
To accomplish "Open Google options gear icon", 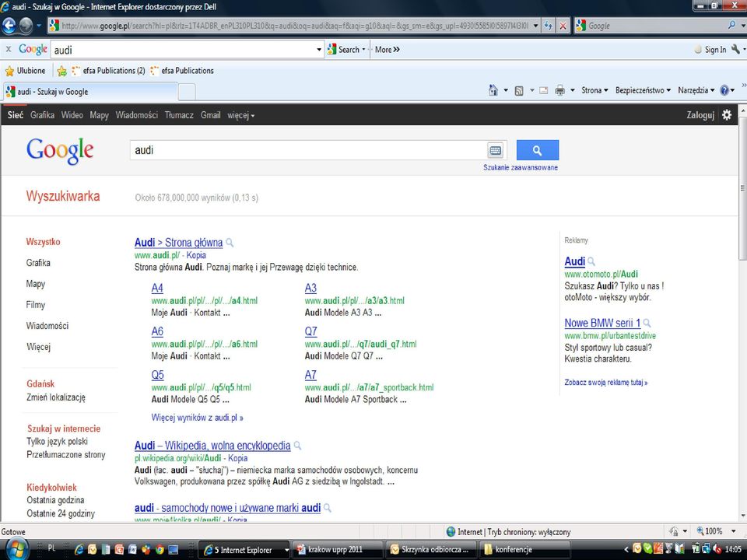I will tap(727, 115).
